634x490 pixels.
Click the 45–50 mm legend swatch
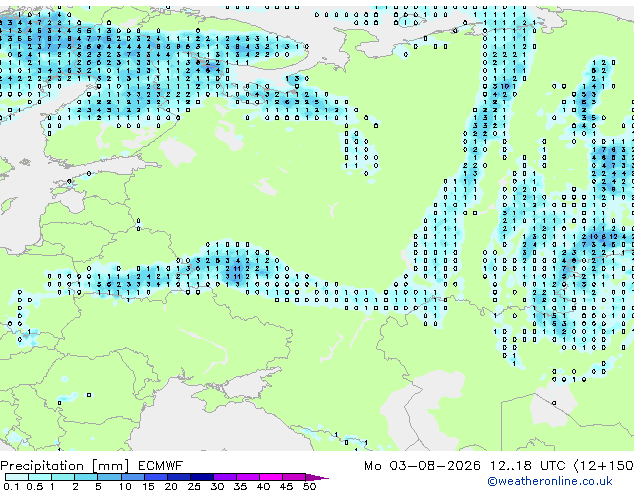point(294,477)
